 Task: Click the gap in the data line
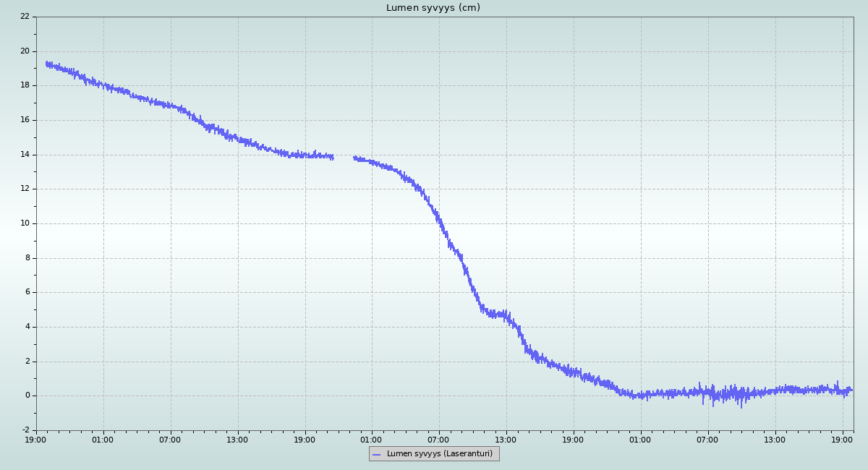pyautogui.click(x=344, y=157)
